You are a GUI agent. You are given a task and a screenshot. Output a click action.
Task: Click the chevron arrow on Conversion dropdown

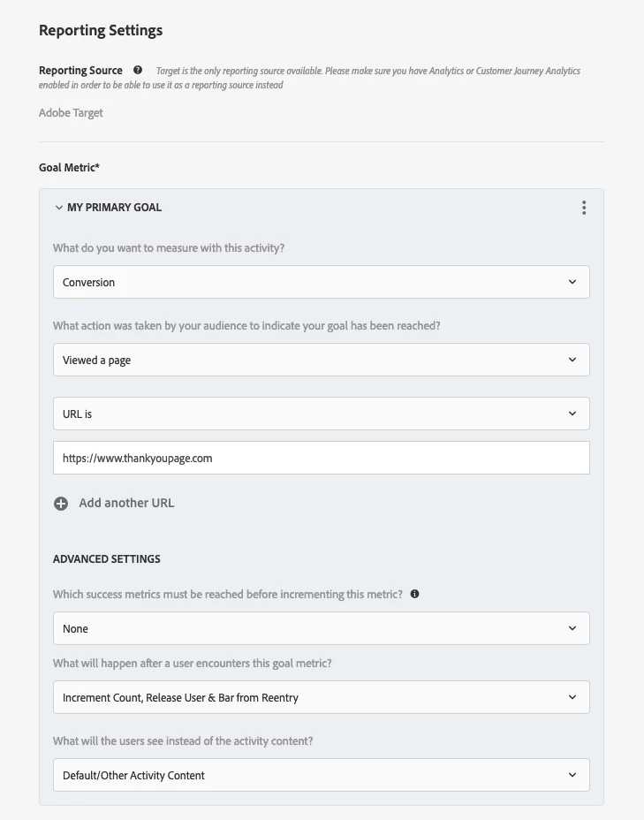572,283
